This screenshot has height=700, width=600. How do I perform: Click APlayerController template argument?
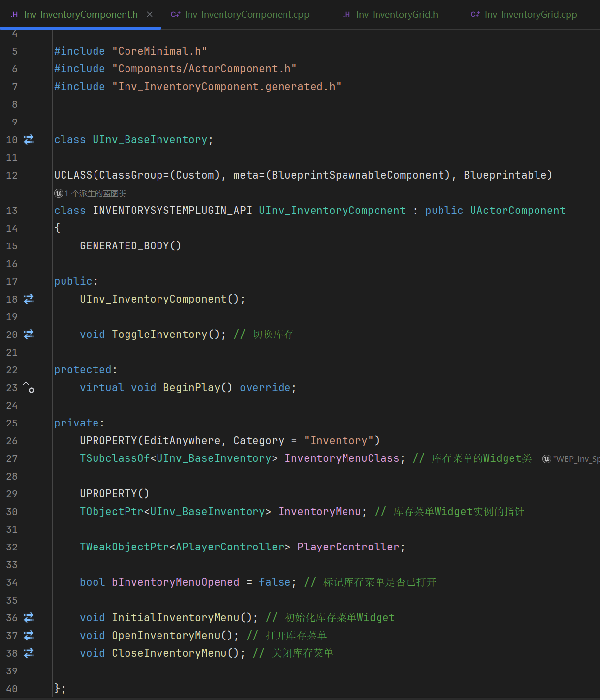click(x=230, y=547)
